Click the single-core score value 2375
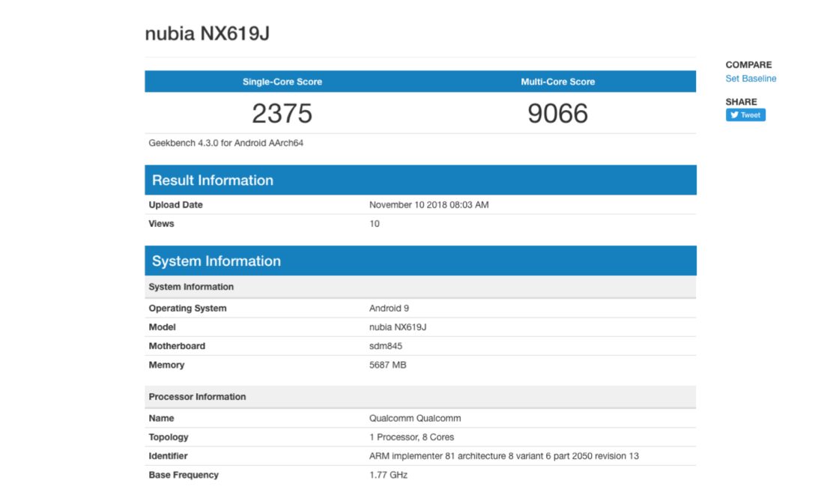 click(282, 113)
